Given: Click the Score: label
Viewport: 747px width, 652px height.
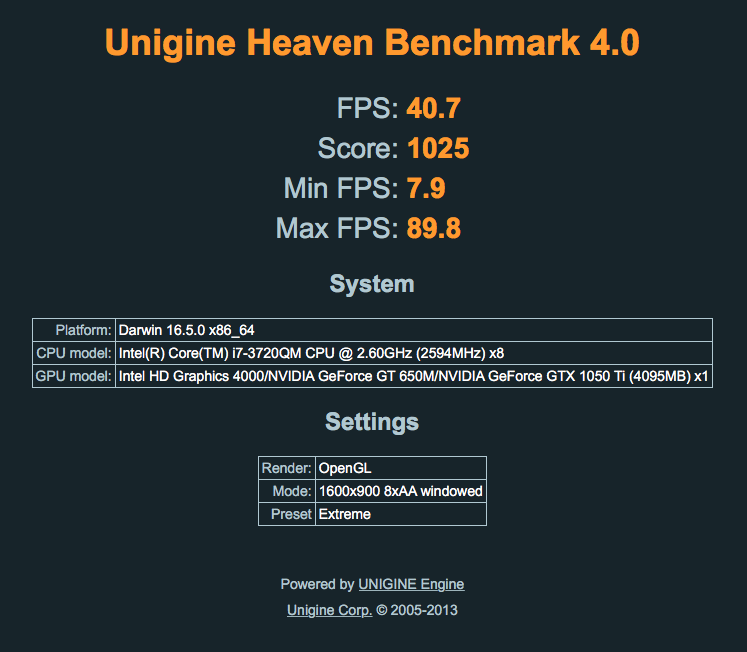Looking at the screenshot, I should coord(358,148).
